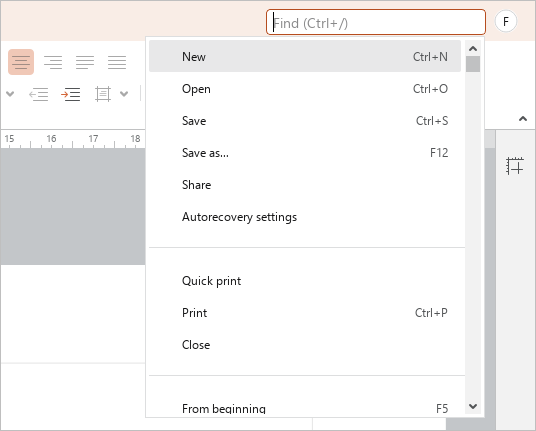This screenshot has height=431, width=536.
Task: Select New from the menu
Action: (x=305, y=56)
